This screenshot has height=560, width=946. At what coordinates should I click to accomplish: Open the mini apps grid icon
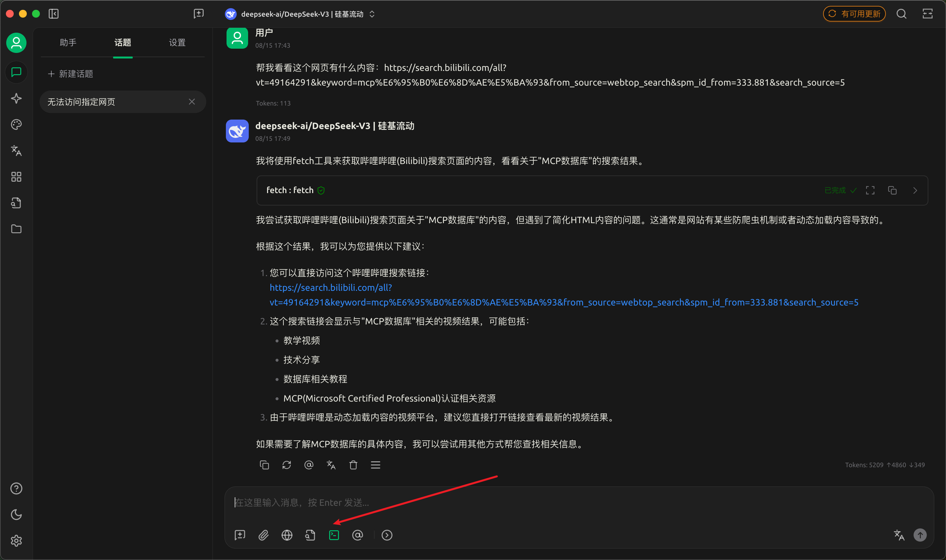(16, 177)
